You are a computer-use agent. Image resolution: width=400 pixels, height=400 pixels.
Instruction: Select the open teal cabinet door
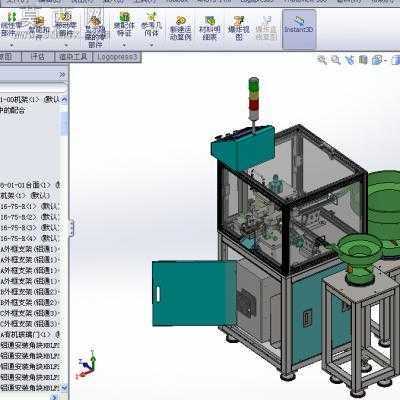click(194, 293)
